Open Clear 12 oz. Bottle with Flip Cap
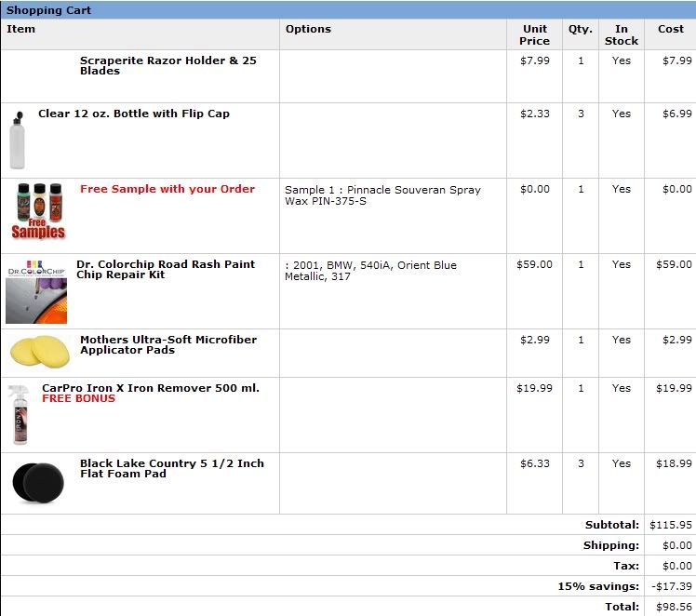The image size is (696, 616). coord(134,114)
